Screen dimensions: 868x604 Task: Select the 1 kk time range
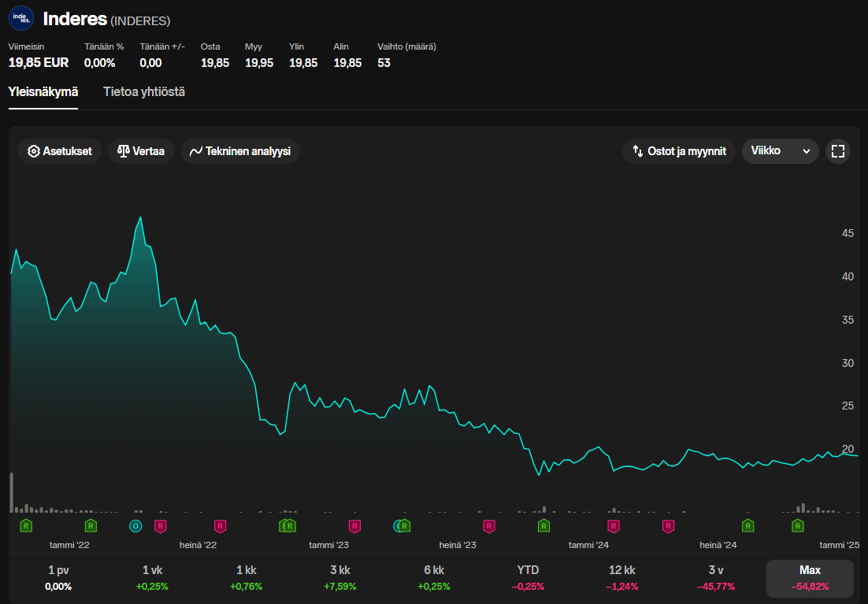click(x=247, y=578)
